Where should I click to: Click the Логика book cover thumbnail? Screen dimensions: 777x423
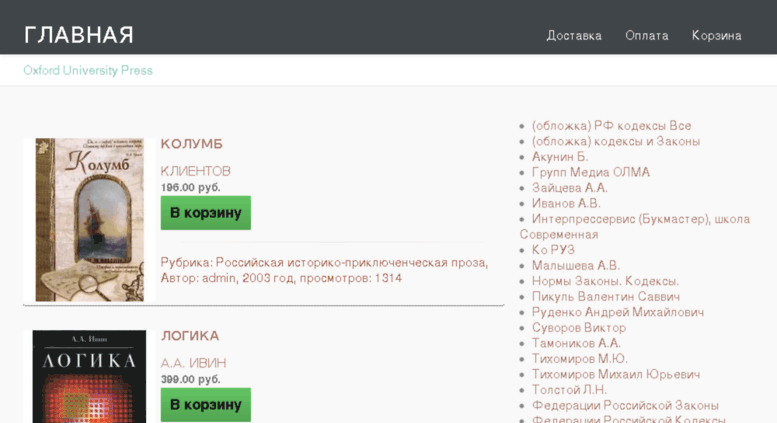click(x=89, y=376)
